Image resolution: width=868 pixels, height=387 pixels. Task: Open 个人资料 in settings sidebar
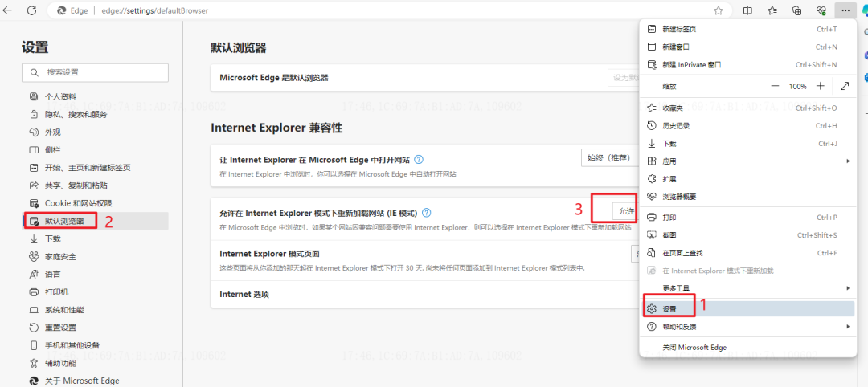click(95, 96)
